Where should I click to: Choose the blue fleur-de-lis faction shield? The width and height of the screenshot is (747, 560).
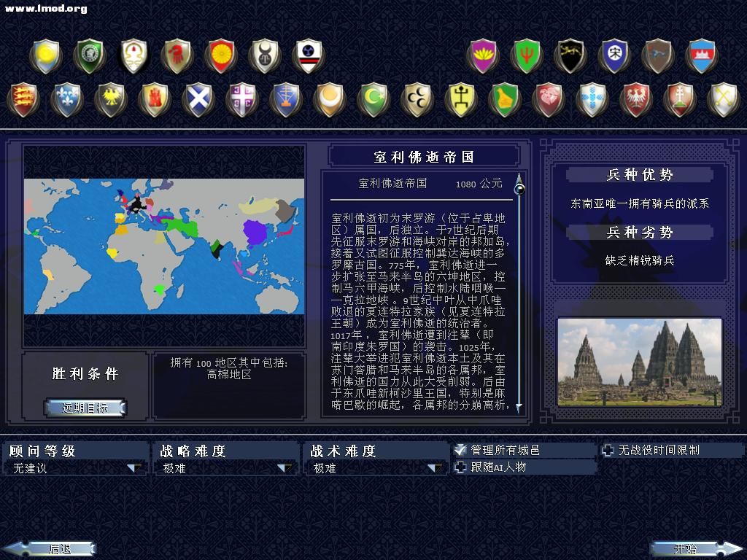click(67, 99)
